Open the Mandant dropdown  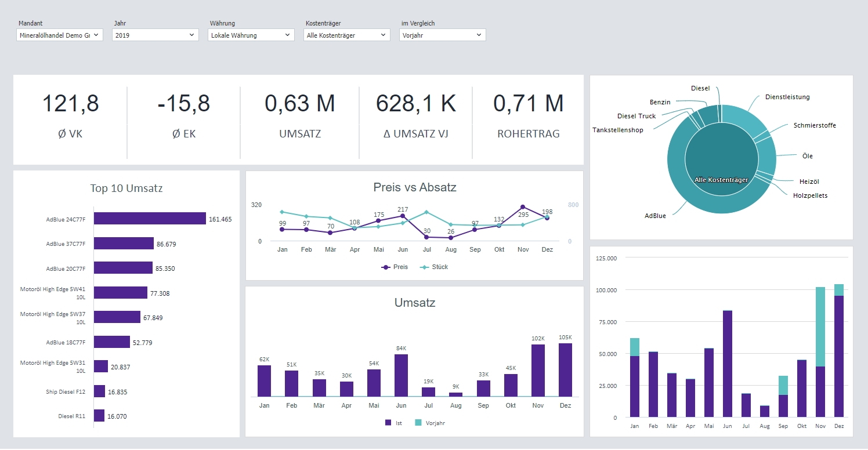tap(60, 35)
